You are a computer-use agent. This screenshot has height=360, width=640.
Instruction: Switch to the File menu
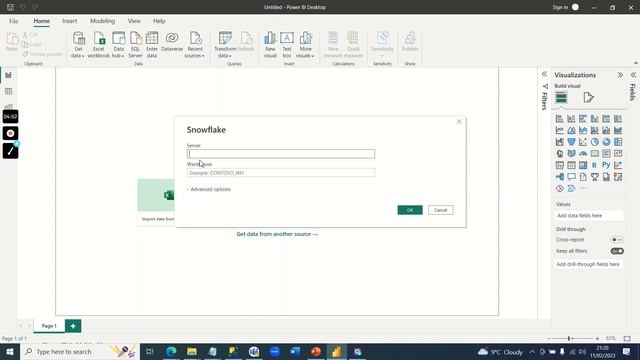(x=13, y=21)
